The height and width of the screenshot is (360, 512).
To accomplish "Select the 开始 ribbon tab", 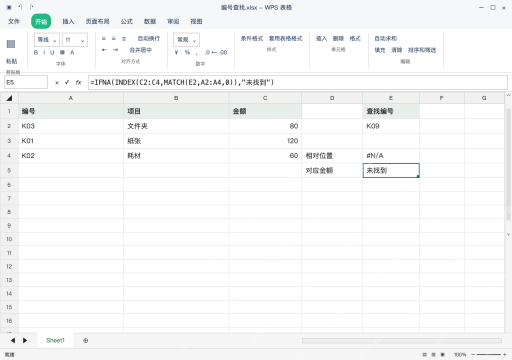I will coord(41,21).
